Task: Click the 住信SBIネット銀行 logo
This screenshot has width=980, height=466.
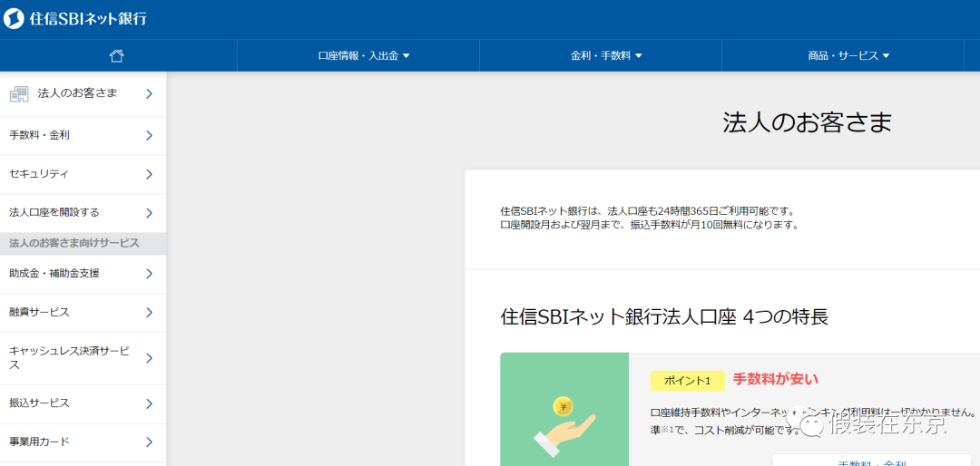Action: point(75,19)
